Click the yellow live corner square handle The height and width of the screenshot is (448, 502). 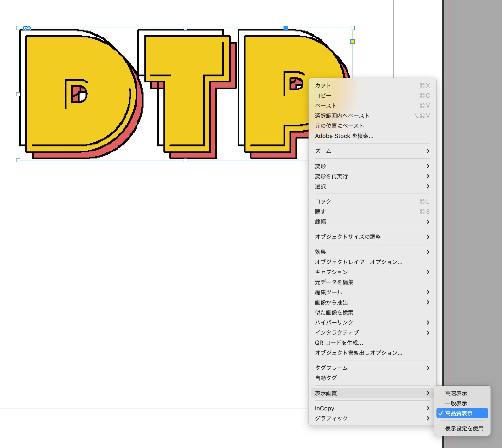coord(352,41)
